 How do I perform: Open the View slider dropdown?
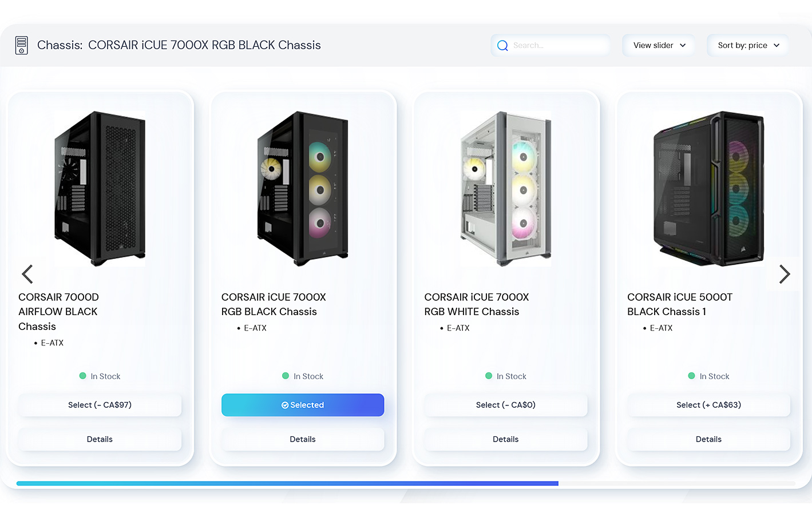tap(659, 45)
